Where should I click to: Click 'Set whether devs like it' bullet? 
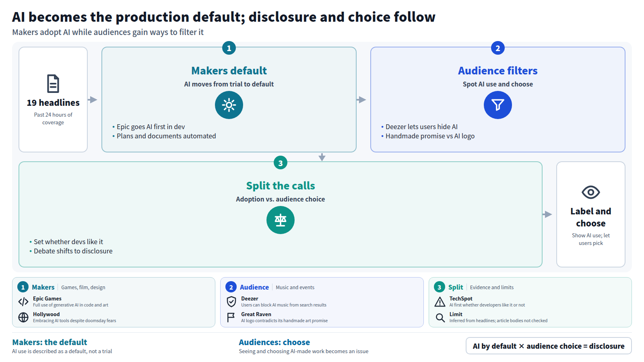click(68, 242)
